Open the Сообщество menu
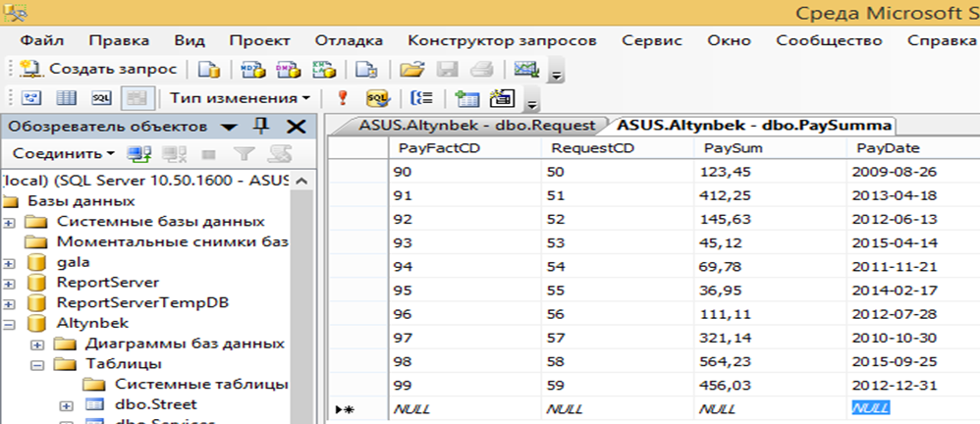Image resolution: width=980 pixels, height=424 pixels. click(829, 41)
